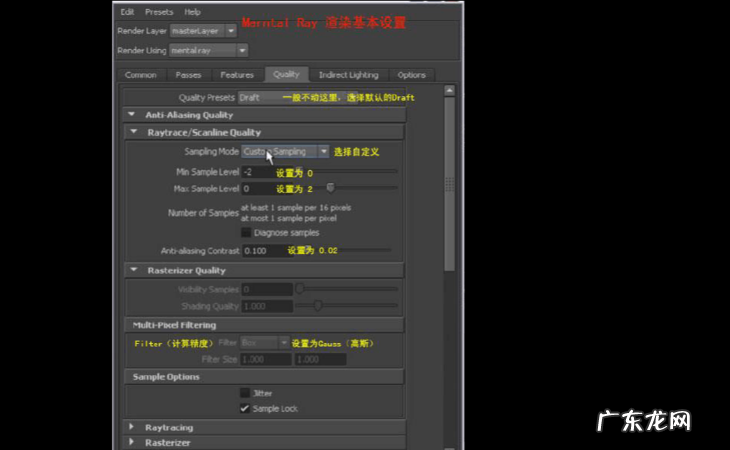Open the Edit menu
730x450 pixels.
coord(127,12)
